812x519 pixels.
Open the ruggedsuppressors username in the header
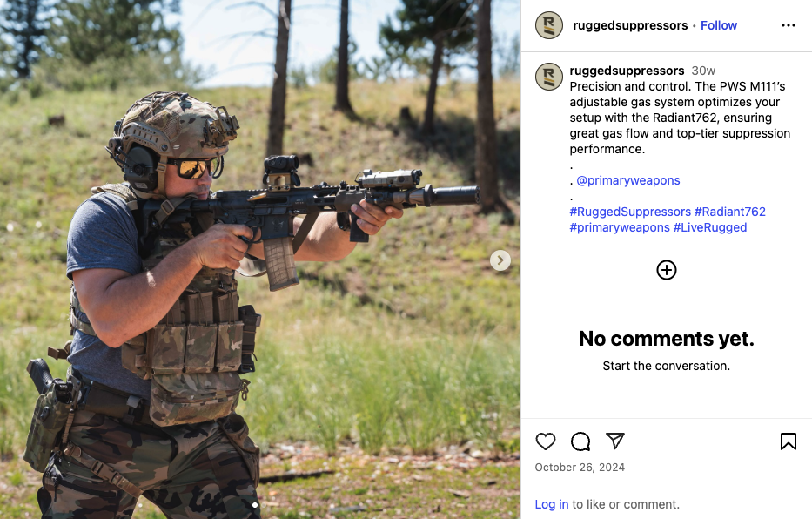[630, 25]
